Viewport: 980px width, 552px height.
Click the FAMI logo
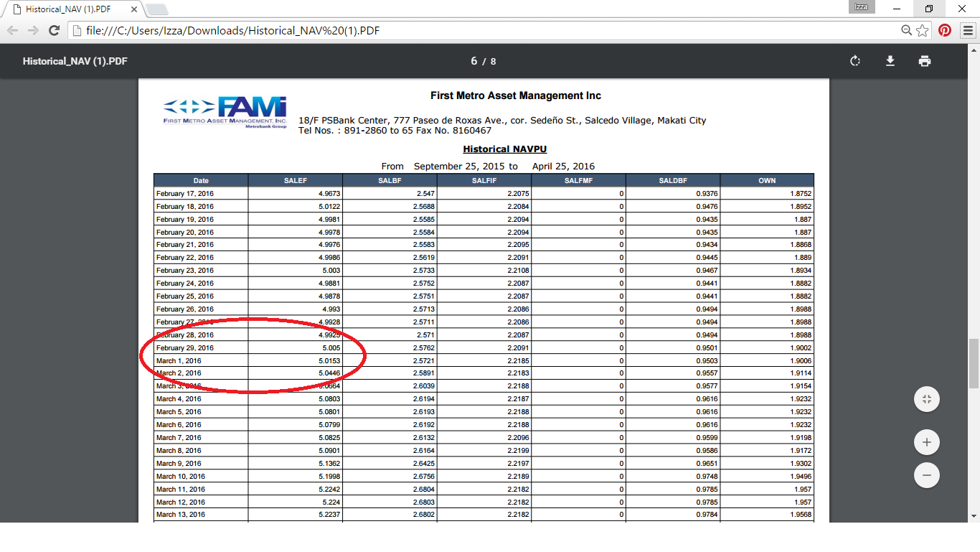225,112
